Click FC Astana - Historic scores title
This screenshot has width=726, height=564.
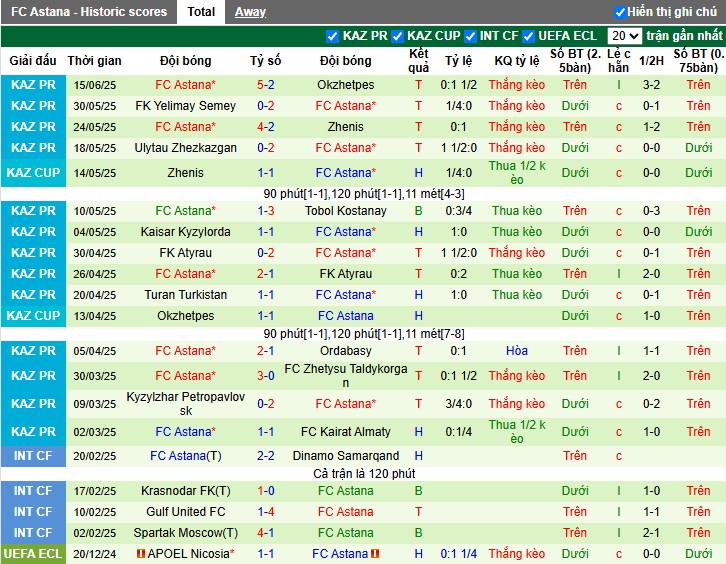tap(89, 12)
